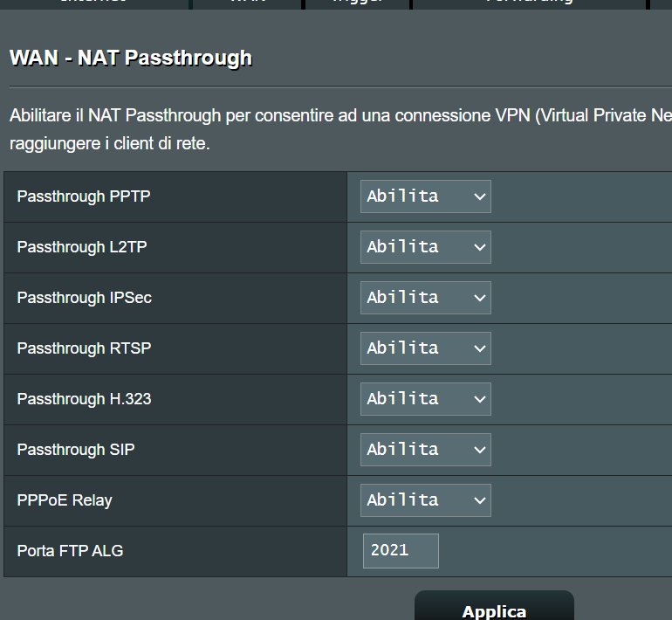This screenshot has height=620, width=672.
Task: Expand the Passthrough RTSP dropdown
Action: click(x=426, y=348)
